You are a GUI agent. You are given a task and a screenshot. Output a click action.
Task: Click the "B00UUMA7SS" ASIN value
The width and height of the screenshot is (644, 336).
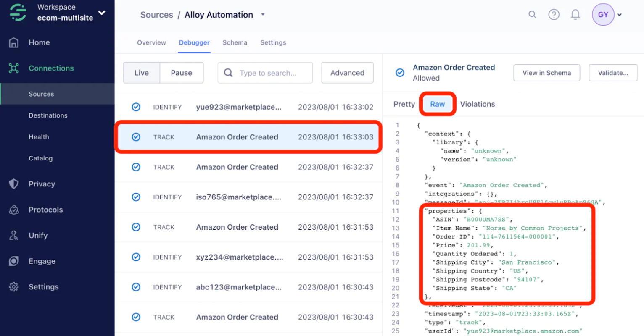tap(486, 219)
